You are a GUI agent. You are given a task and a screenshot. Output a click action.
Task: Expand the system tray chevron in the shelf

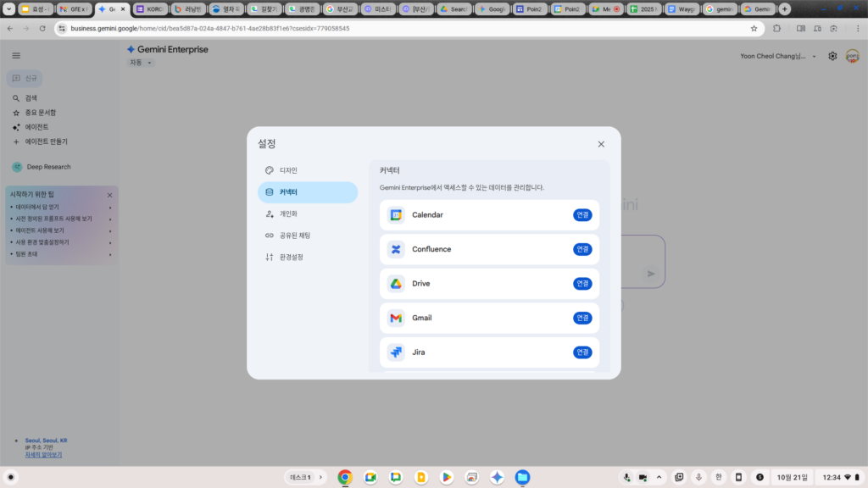[659, 477]
